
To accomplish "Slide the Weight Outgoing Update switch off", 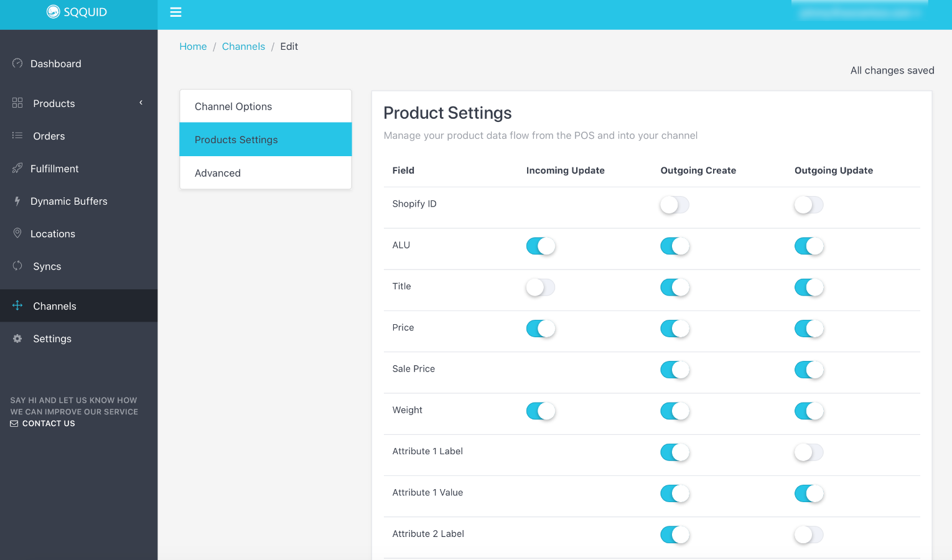I will coord(808,411).
